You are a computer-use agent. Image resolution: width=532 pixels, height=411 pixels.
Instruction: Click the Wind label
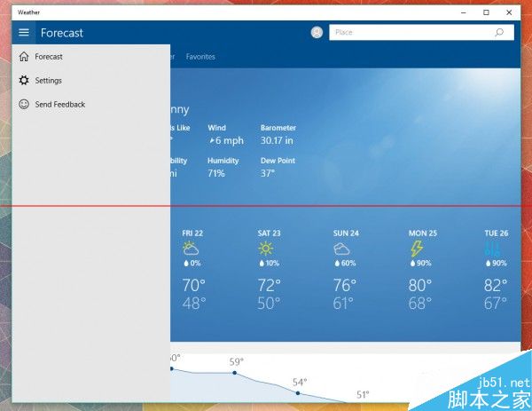coord(217,128)
